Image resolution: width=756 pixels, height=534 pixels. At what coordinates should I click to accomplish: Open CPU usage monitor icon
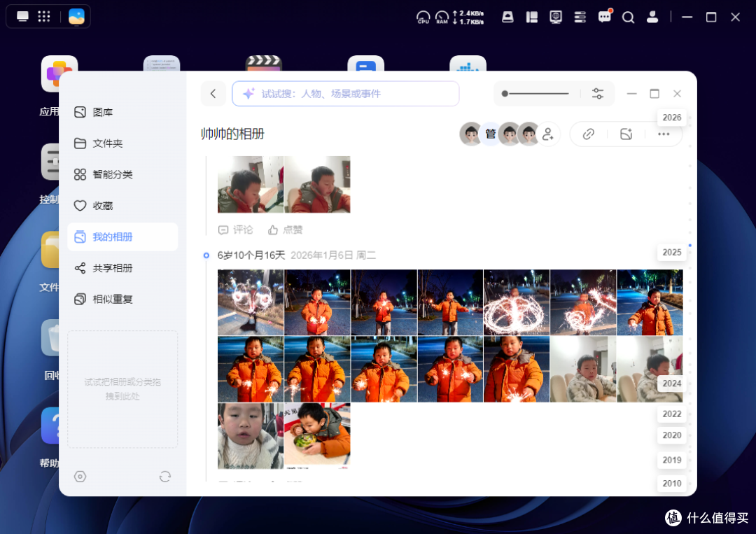pyautogui.click(x=423, y=17)
